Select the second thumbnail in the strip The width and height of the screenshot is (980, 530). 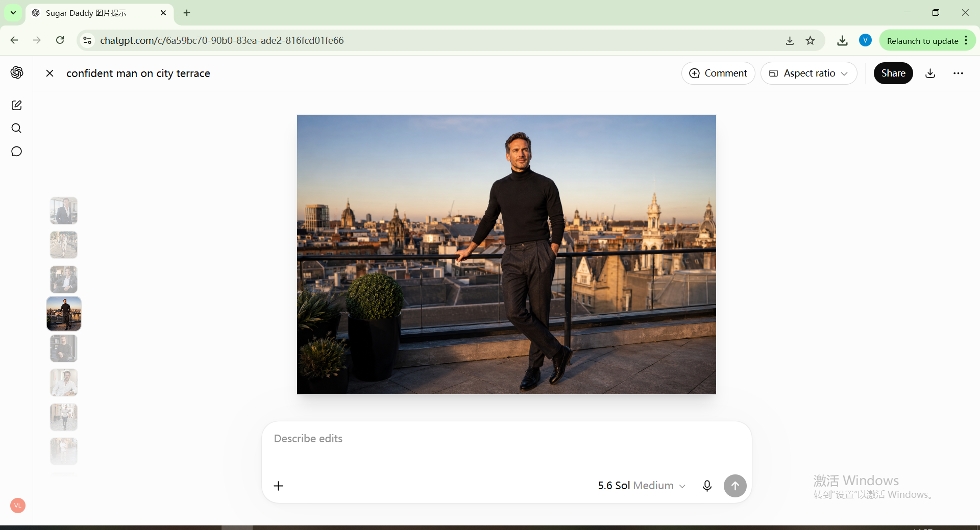(x=64, y=245)
